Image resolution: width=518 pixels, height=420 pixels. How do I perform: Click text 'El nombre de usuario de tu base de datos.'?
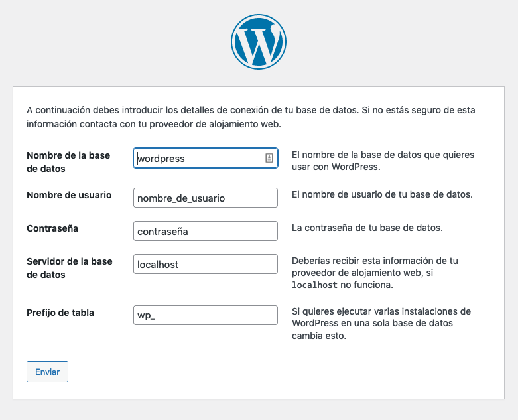[382, 194]
